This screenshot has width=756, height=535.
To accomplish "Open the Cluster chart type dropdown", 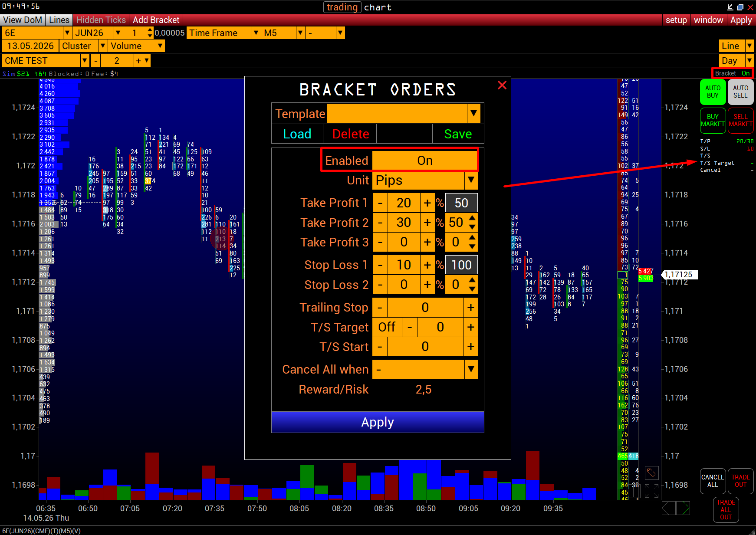I will coord(103,46).
